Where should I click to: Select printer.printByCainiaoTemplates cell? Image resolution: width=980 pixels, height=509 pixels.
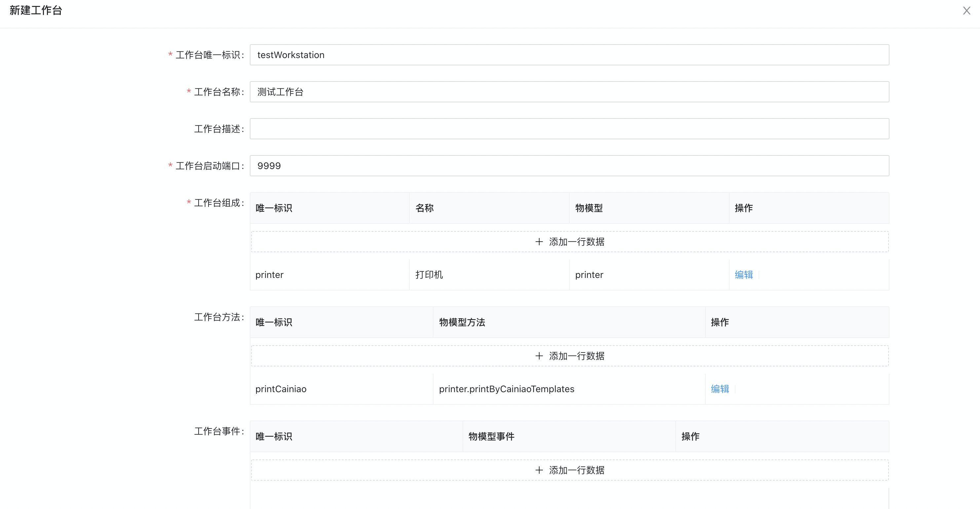tap(507, 389)
